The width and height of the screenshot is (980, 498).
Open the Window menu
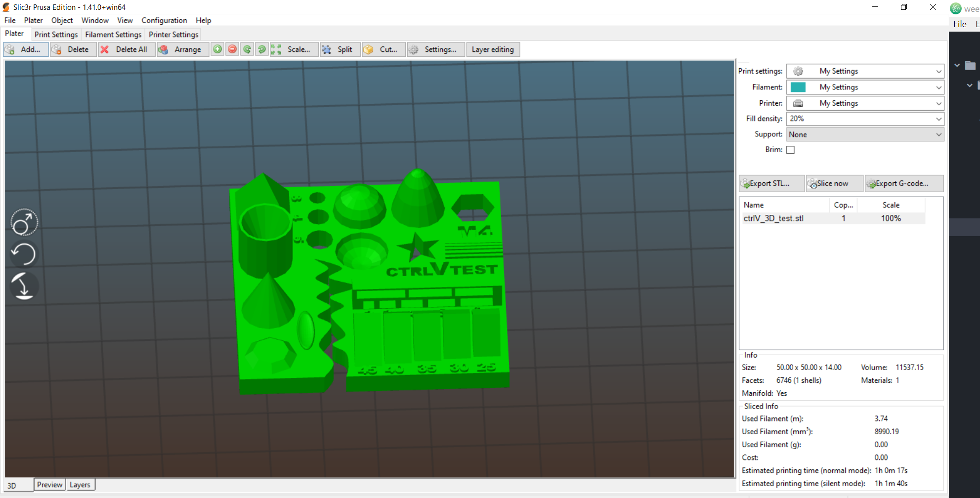95,20
